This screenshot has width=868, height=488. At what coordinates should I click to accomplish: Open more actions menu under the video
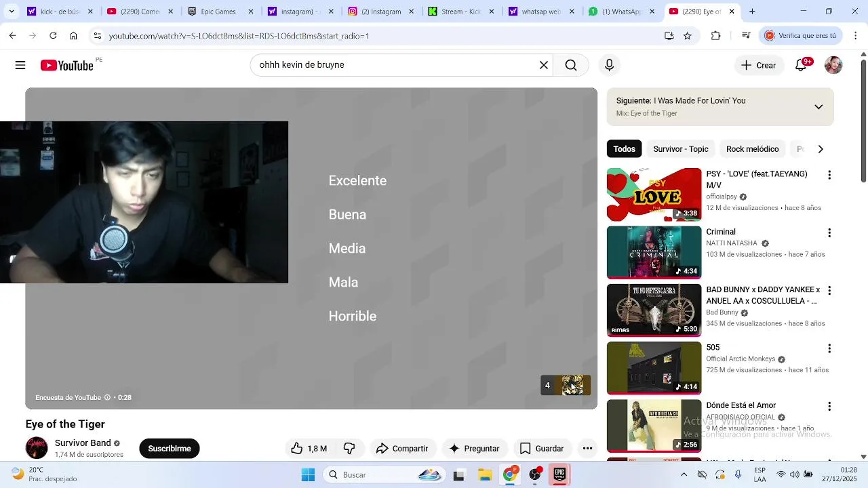pos(587,448)
